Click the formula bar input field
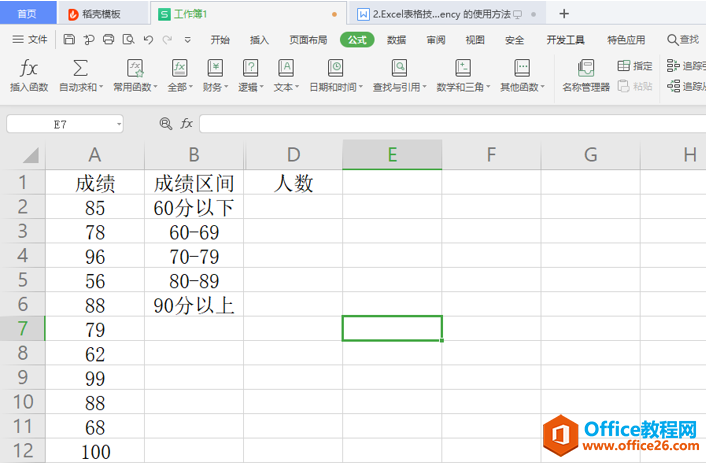This screenshot has height=463, width=706. (x=453, y=123)
